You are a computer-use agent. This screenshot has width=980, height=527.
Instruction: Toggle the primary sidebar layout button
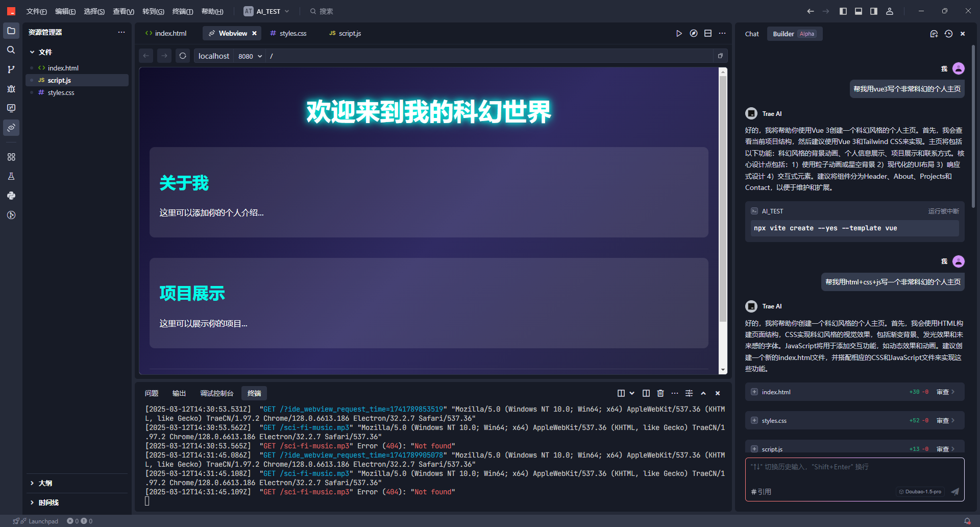pos(843,11)
